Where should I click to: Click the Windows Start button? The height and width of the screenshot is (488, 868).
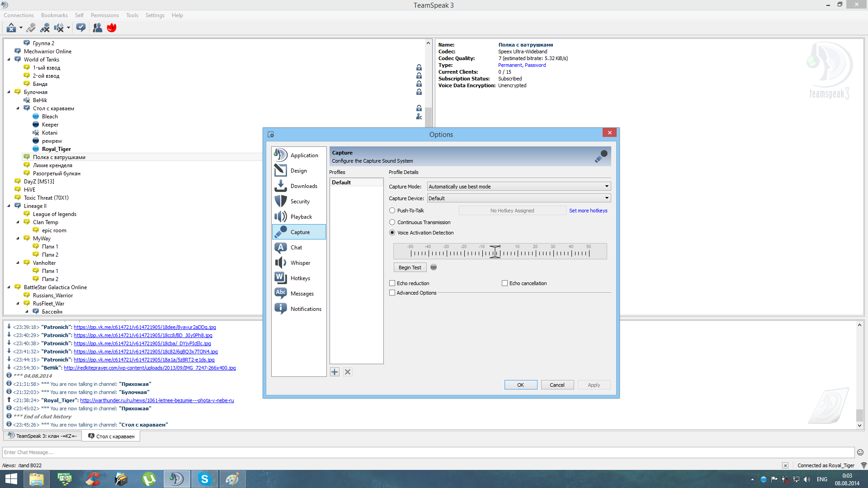click(11, 479)
